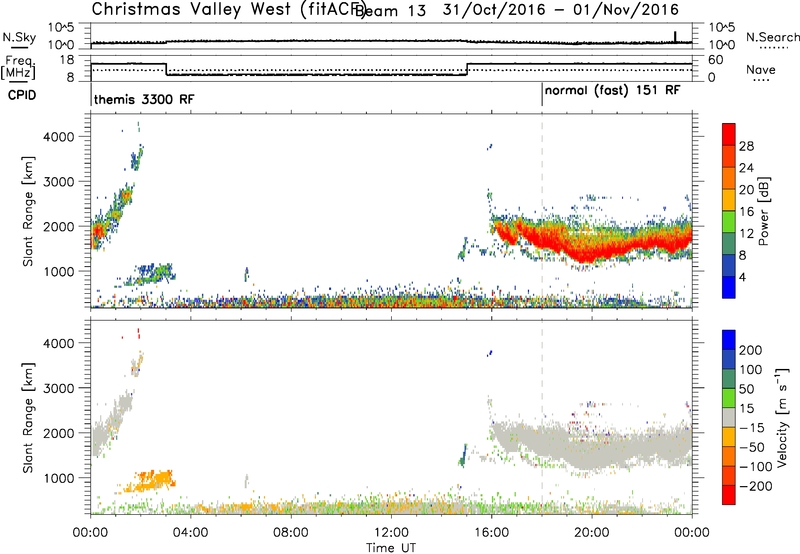The height and width of the screenshot is (554, 800).
Task: Click the '04:00' time axis tick label
Action: coord(190,533)
